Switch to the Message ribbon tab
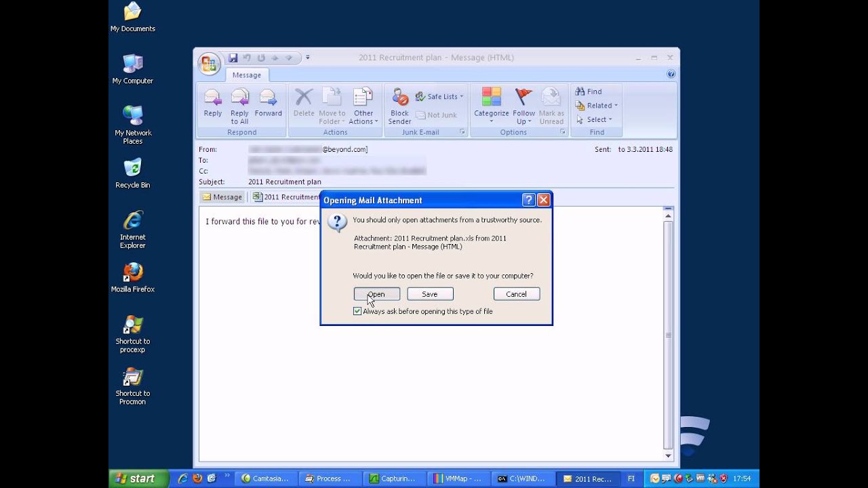This screenshot has height=488, width=868. click(247, 75)
